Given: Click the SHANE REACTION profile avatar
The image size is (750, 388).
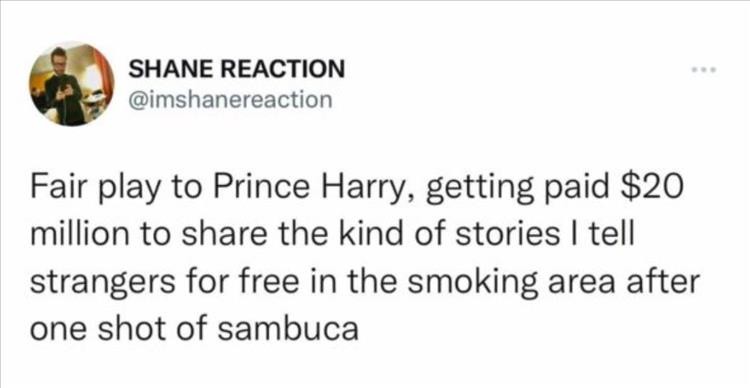Looking at the screenshot, I should (x=72, y=84).
